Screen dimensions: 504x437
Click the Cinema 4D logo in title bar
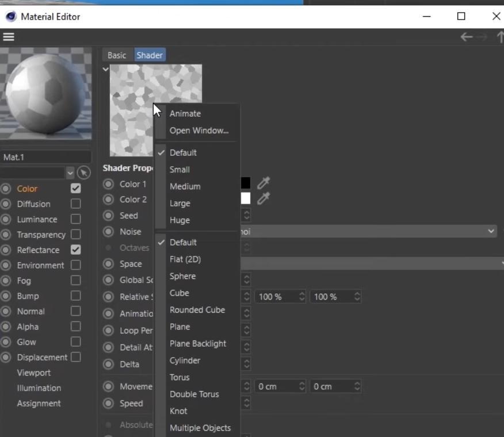10,17
